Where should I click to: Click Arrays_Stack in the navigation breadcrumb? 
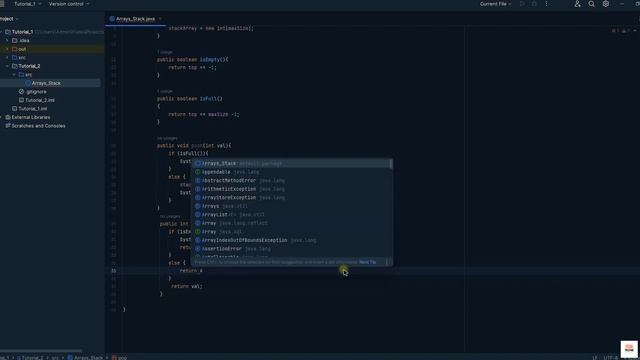tap(85, 358)
